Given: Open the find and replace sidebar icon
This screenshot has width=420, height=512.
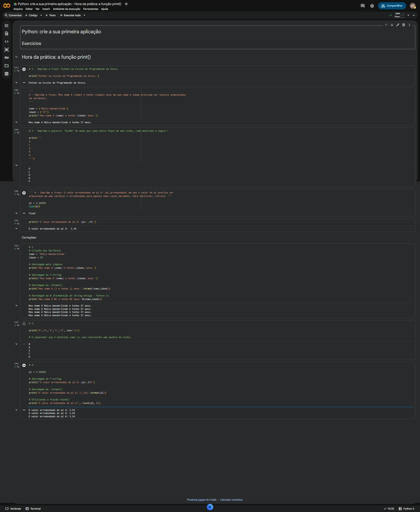Looking at the screenshot, I should (x=7, y=34).
